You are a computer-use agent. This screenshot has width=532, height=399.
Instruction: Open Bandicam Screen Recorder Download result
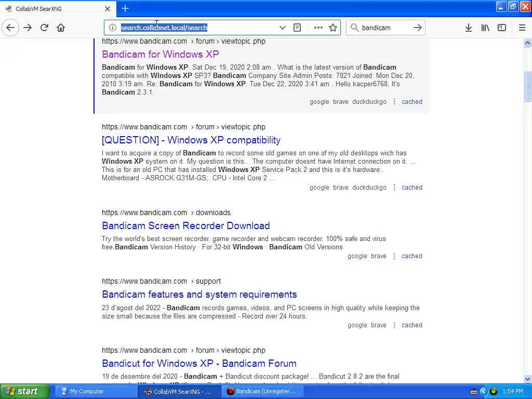click(186, 225)
